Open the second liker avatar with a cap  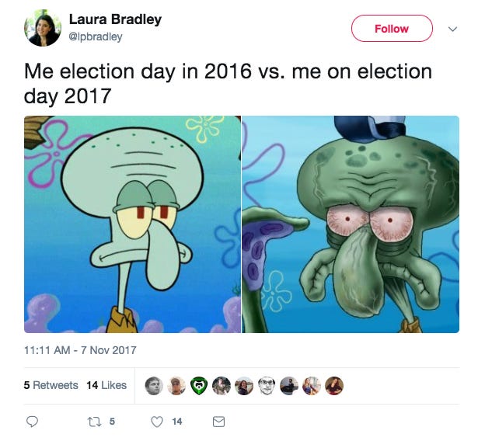pos(176,386)
